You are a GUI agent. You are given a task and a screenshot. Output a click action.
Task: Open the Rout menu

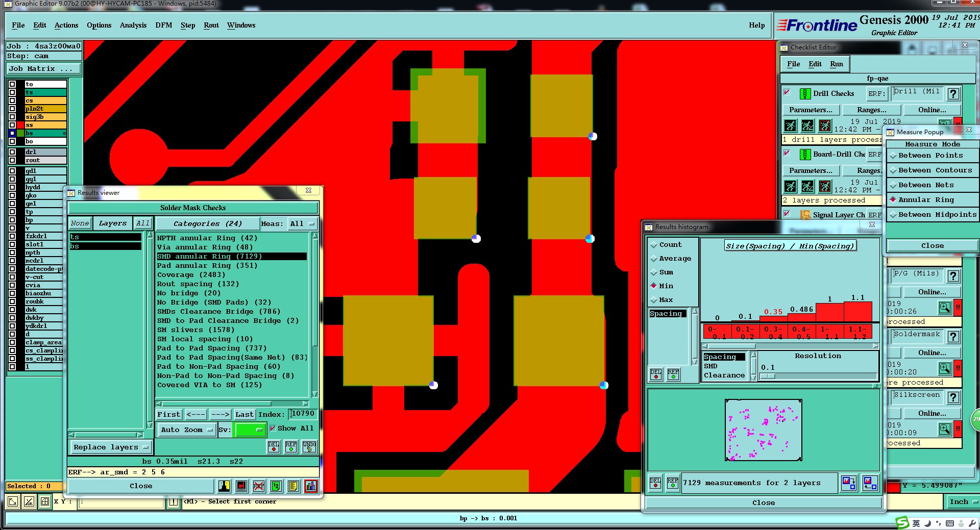tap(211, 25)
